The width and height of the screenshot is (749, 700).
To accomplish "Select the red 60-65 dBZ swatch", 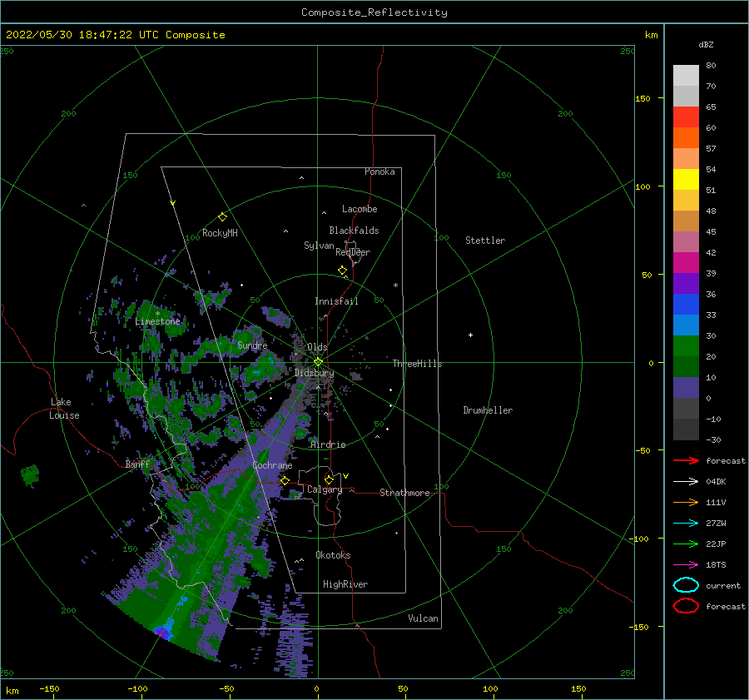I will [x=686, y=117].
